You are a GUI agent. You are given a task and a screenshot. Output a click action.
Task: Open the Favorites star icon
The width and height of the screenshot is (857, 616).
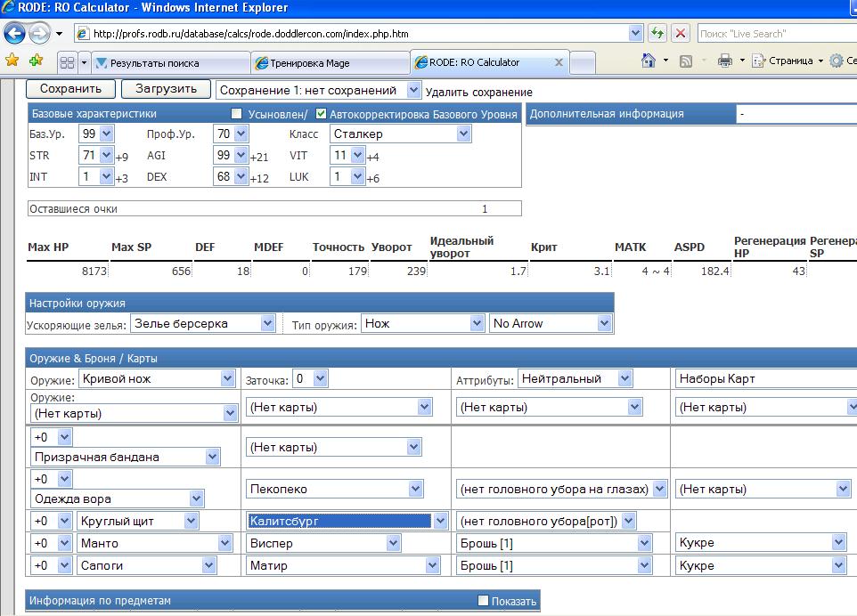[12, 61]
